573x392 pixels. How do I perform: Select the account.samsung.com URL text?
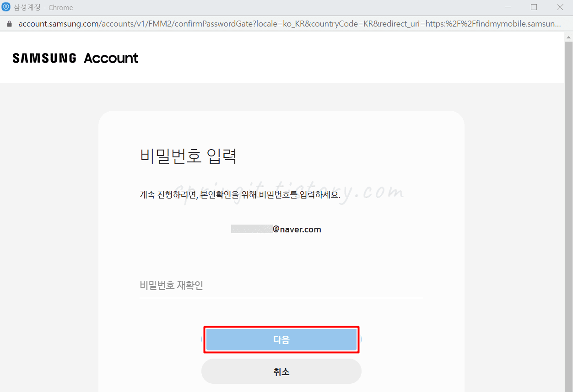(289, 24)
